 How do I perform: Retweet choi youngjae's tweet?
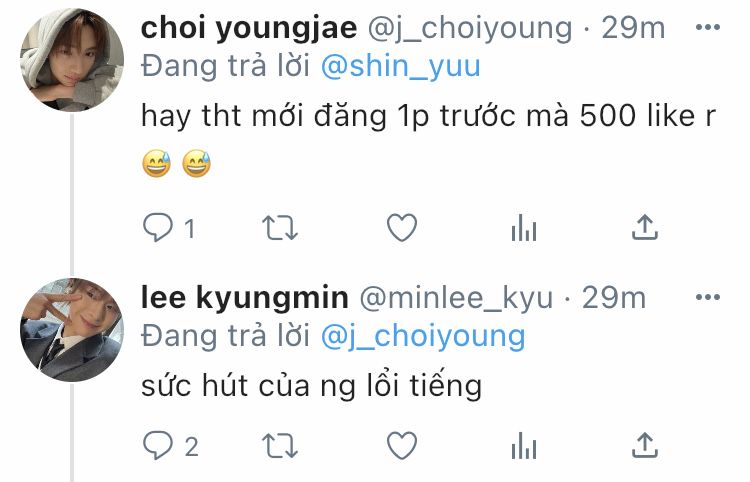tap(280, 228)
